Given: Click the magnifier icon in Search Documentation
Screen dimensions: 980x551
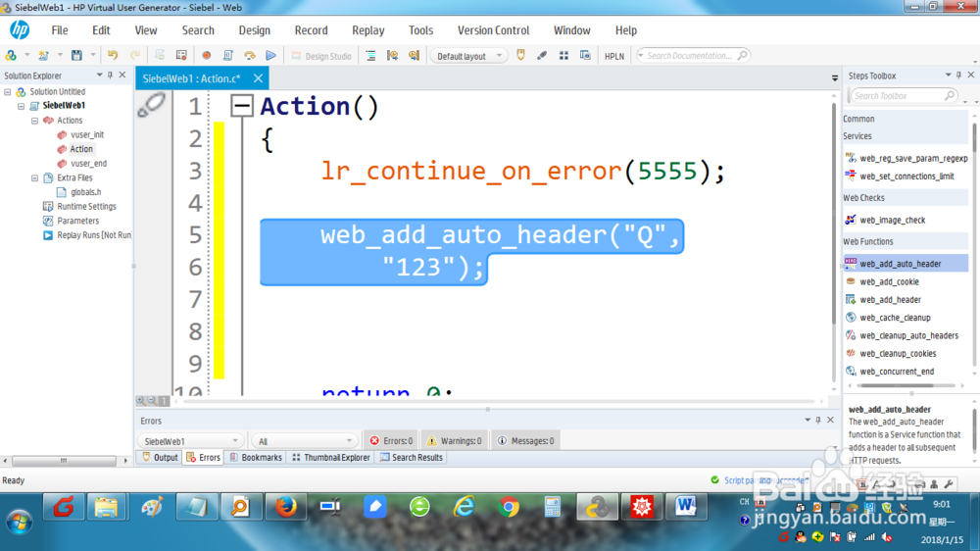Looking at the screenshot, I should pyautogui.click(x=742, y=55).
